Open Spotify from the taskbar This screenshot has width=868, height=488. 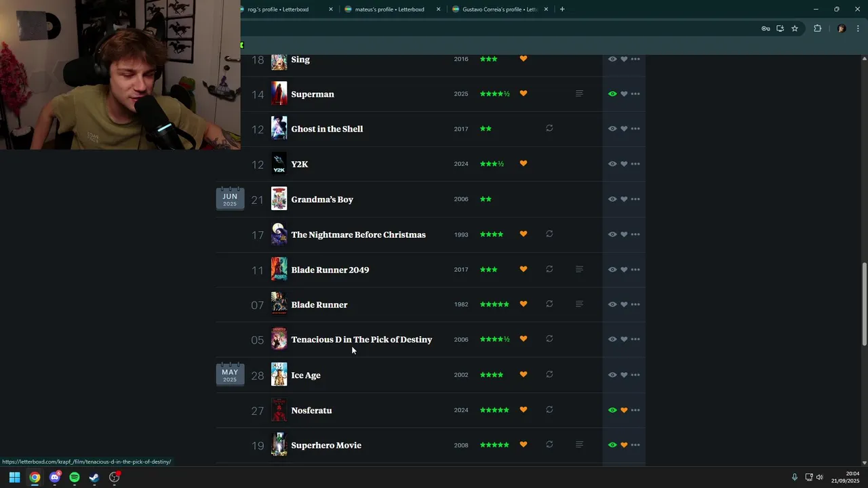(x=75, y=477)
